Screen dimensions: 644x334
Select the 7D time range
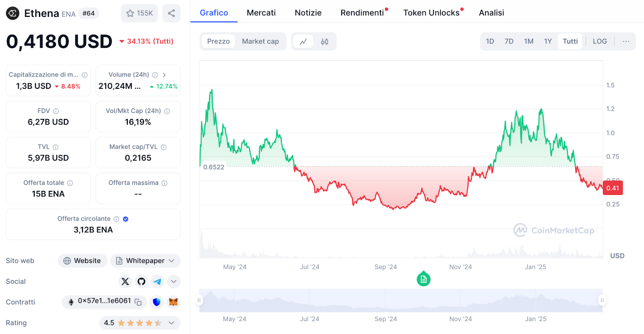point(509,41)
